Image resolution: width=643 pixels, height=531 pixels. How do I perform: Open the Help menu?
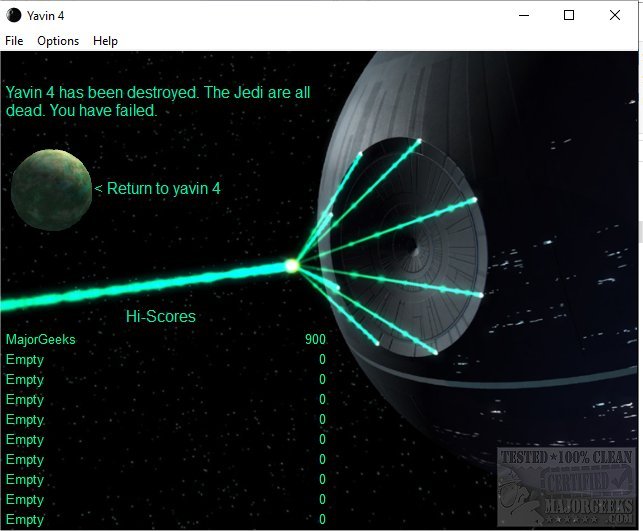pyautogui.click(x=105, y=41)
